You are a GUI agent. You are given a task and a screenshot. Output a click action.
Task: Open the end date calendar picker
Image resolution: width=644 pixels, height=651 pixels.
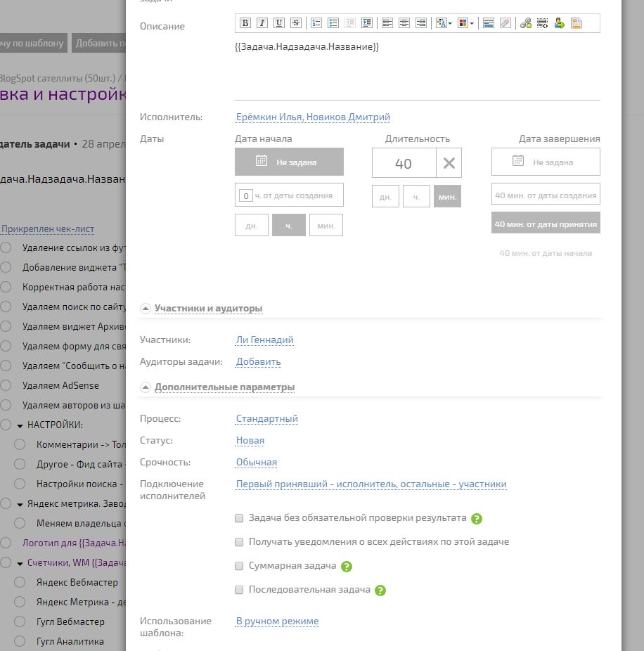click(546, 162)
